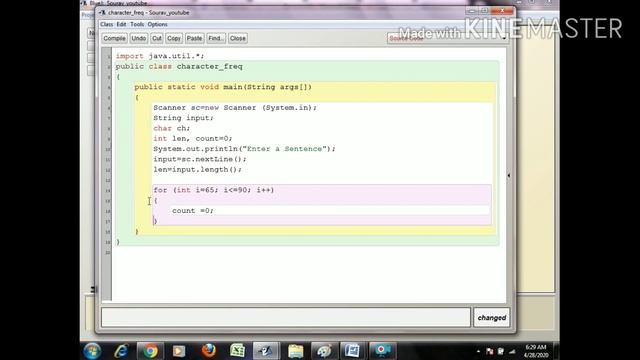
Task: Open the media player taskbar icon
Action: (x=179, y=351)
